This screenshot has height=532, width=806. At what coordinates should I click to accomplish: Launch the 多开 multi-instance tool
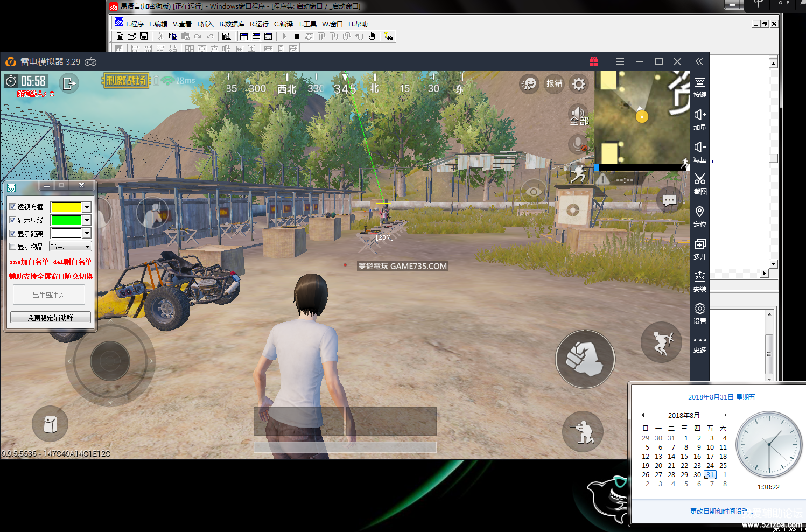[700, 249]
